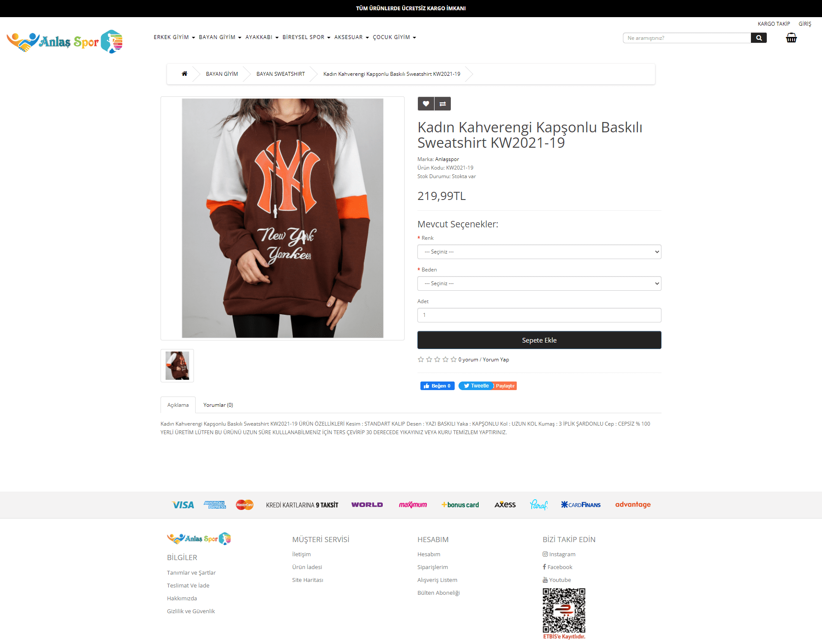
Task: Select the Açıklama tab
Action: point(178,405)
